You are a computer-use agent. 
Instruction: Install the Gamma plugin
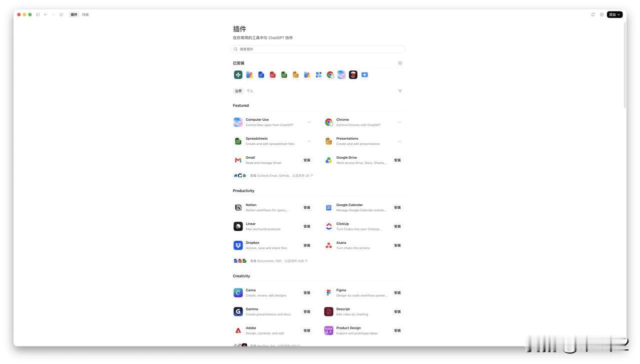[x=307, y=312]
